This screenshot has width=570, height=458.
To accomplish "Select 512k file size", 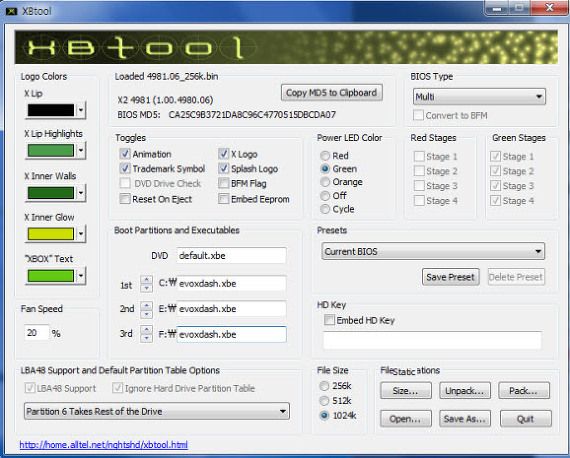I will click(324, 401).
